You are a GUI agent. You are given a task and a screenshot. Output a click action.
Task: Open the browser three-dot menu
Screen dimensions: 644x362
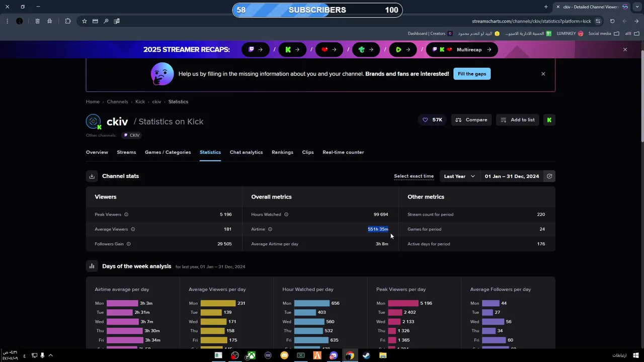coord(7,21)
